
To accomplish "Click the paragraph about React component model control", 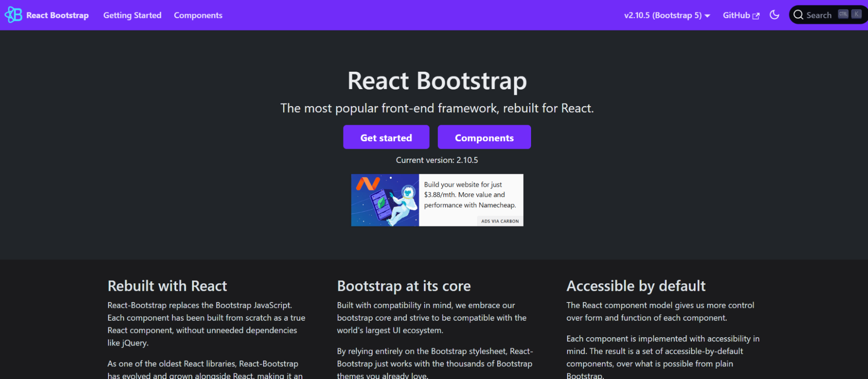I will [660, 311].
